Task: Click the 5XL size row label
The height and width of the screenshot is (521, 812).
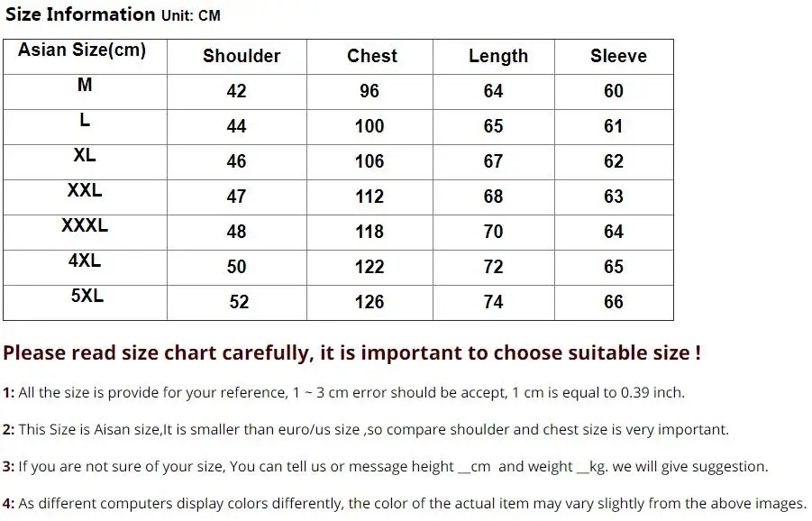Action: [87, 296]
